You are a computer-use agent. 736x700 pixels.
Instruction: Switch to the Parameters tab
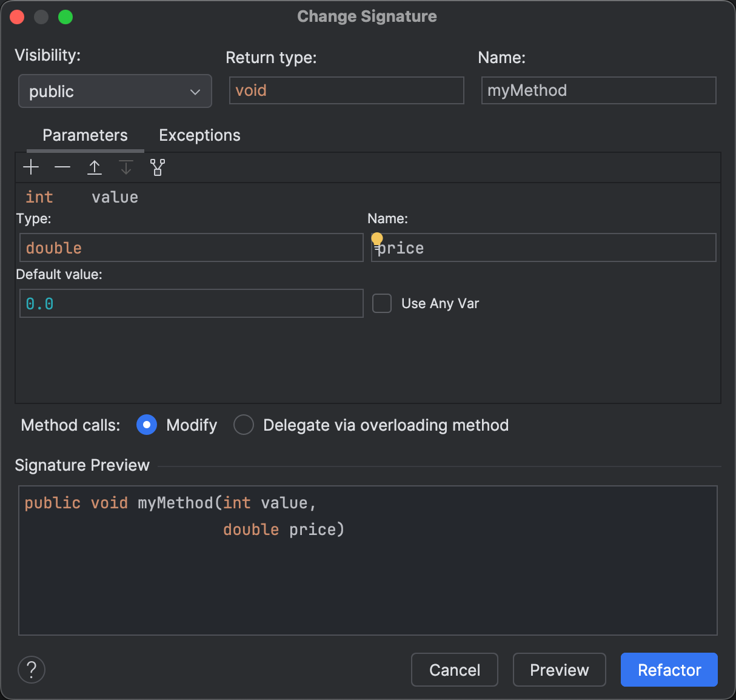pos(84,135)
